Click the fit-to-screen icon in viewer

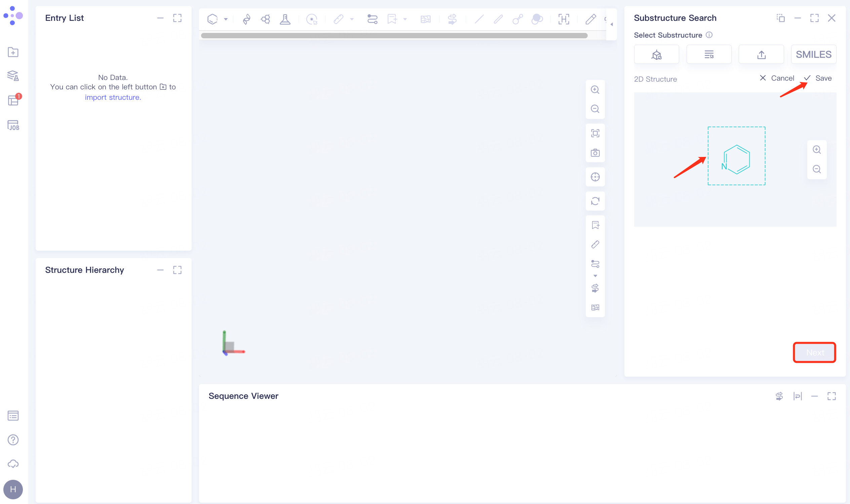(595, 133)
